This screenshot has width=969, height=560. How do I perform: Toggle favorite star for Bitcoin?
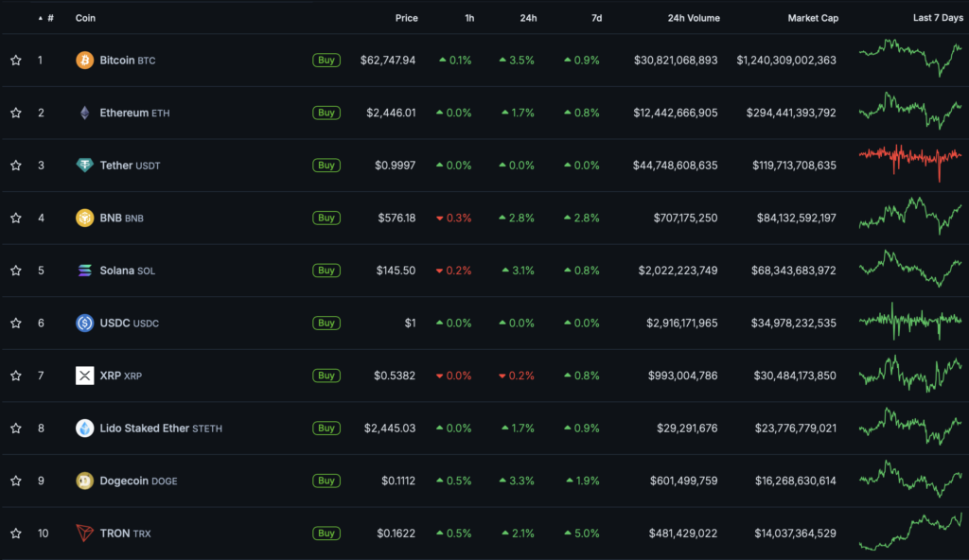[16, 61]
